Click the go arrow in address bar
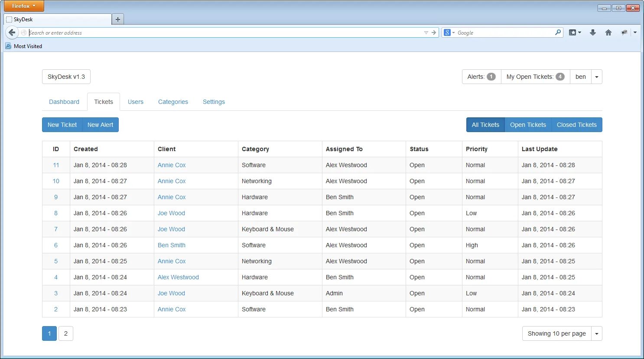The height and width of the screenshot is (359, 644). (433, 32)
